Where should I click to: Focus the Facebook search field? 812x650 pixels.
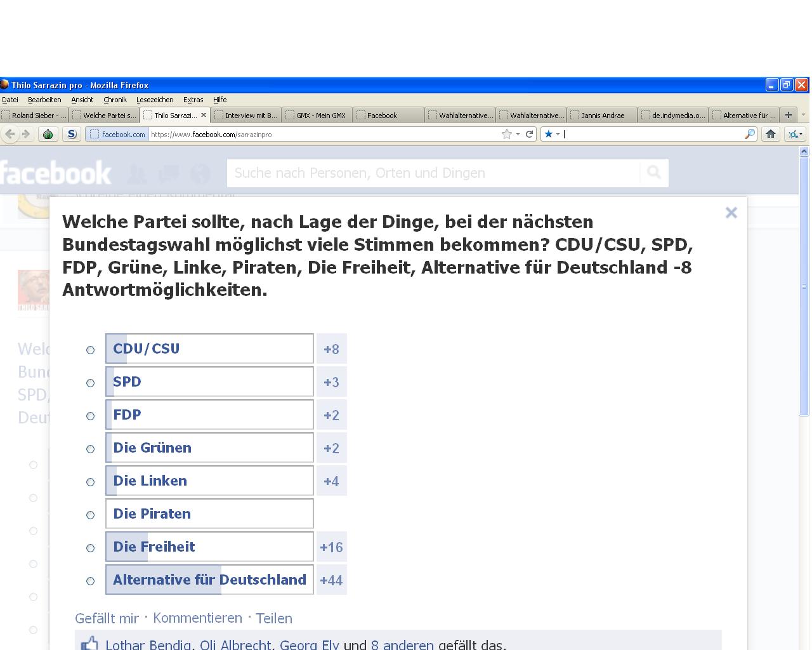point(434,173)
